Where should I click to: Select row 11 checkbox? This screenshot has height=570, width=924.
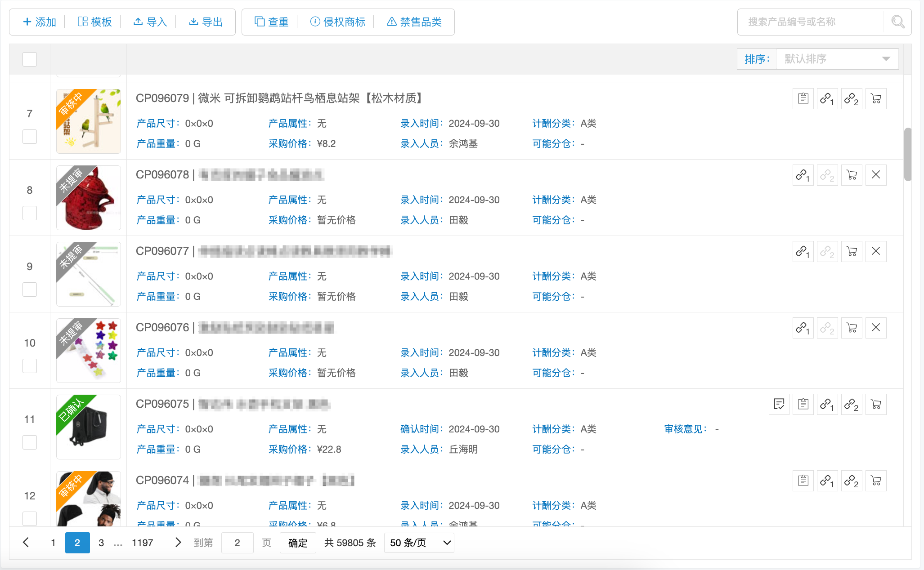tap(30, 442)
